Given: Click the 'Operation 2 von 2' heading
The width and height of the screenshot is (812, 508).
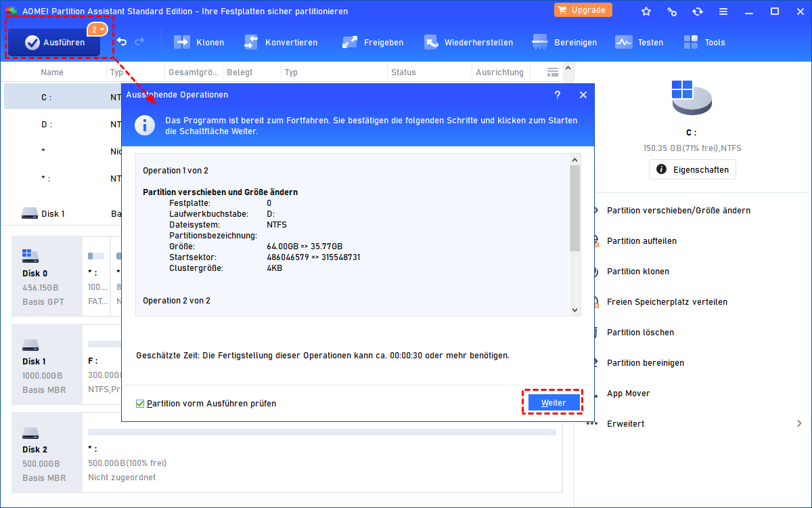Looking at the screenshot, I should (x=177, y=300).
